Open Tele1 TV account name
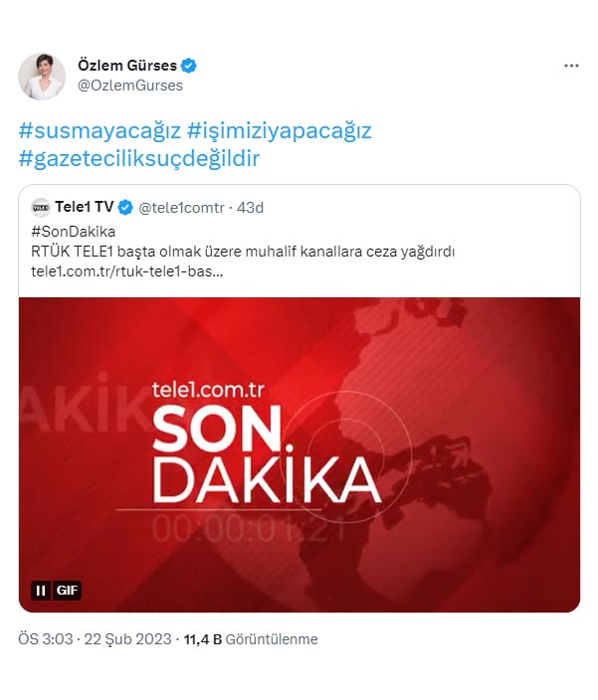Image resolution: width=598 pixels, height=700 pixels. [x=85, y=207]
